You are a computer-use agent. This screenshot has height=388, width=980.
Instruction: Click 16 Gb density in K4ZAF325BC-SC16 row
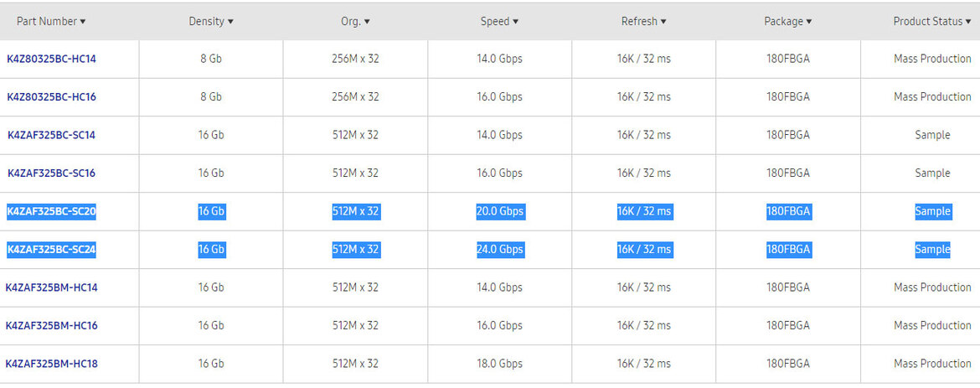click(x=211, y=173)
